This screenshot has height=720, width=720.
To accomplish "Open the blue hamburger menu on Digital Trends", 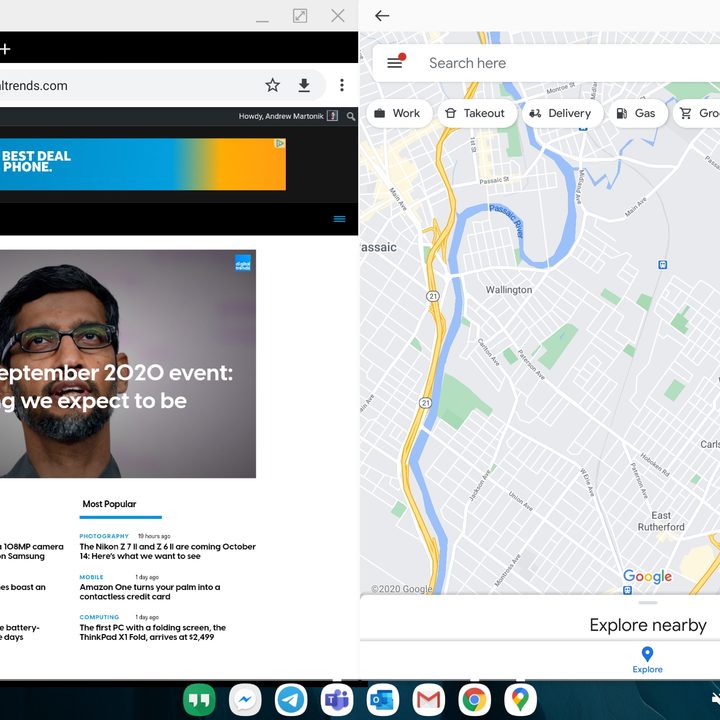I will (339, 219).
